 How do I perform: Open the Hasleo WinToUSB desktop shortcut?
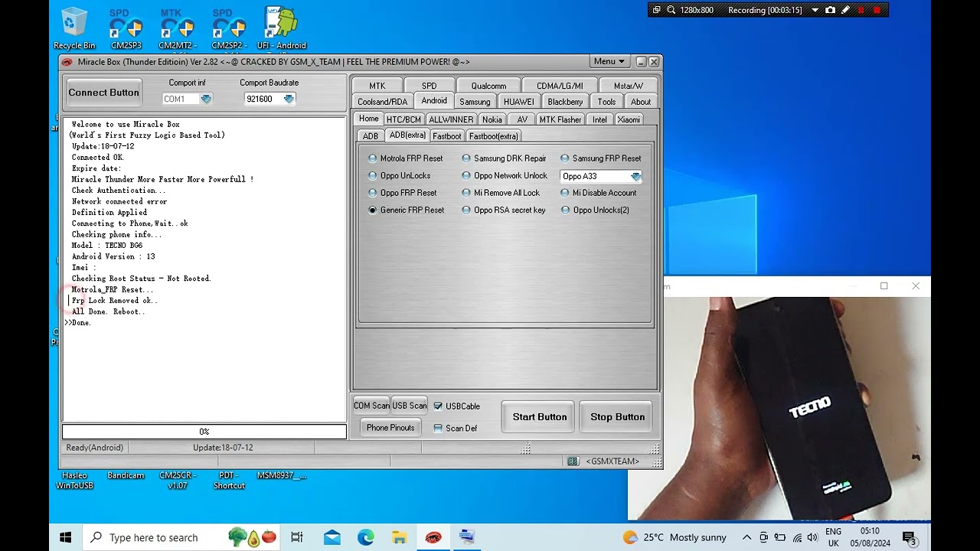tap(74, 480)
